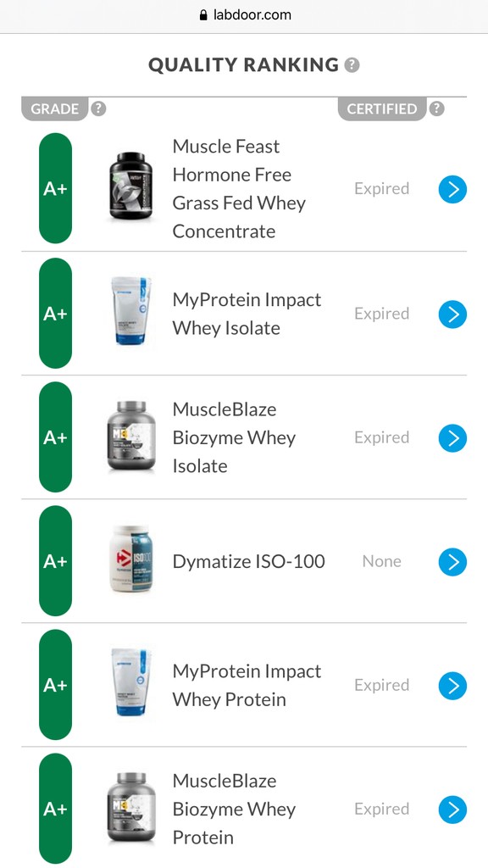This screenshot has height=868, width=488.
Task: Click the arrow beside MyProtein Impact Whey Isolate
Action: 452,314
